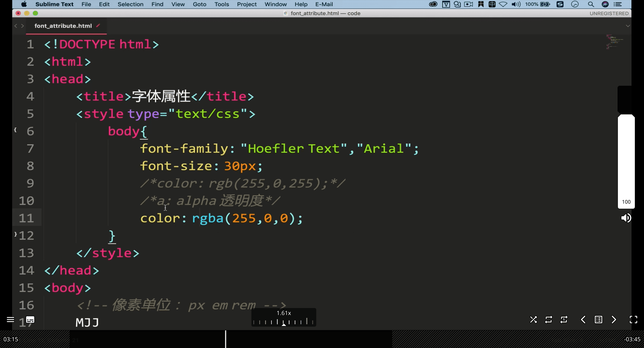The image size is (644, 348).
Task: Close the font_attribute.html tab via modified mark
Action: (98, 25)
